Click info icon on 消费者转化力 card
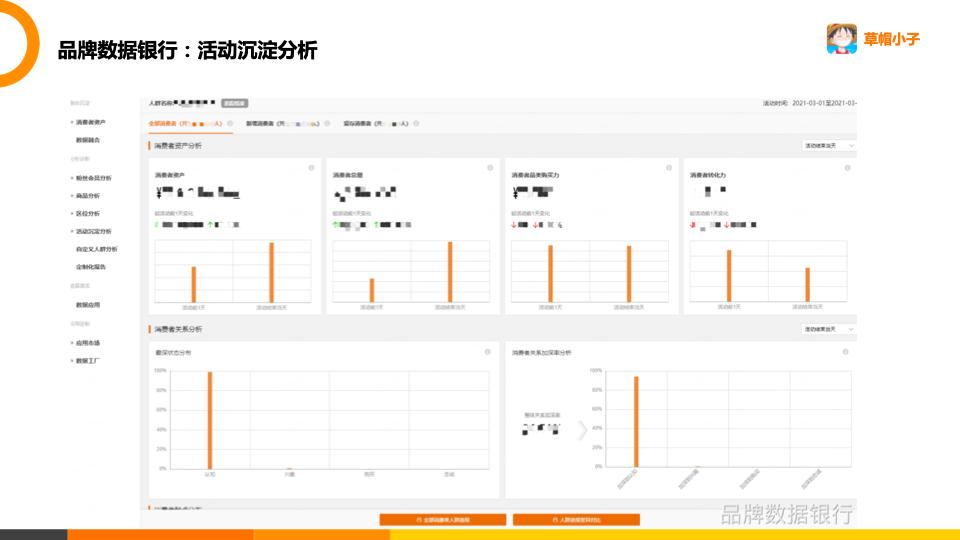The width and height of the screenshot is (960, 540). (847, 168)
